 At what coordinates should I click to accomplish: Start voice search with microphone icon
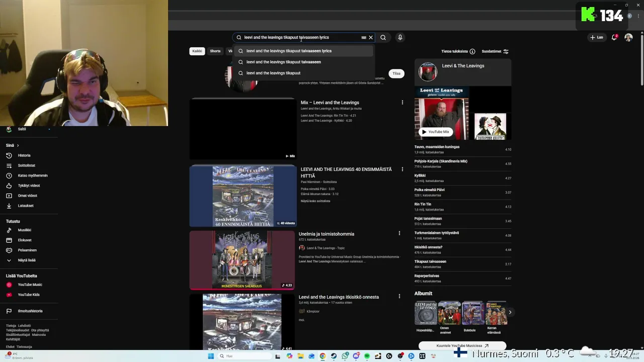[x=400, y=37]
